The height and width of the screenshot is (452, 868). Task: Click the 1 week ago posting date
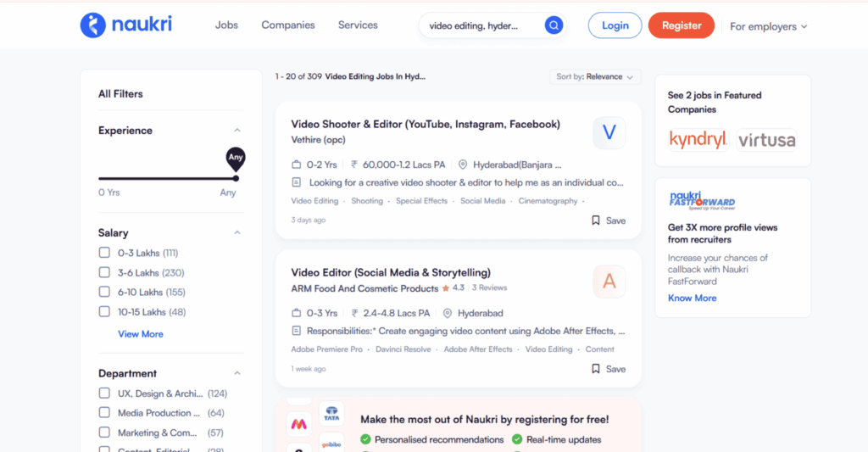[x=309, y=369]
